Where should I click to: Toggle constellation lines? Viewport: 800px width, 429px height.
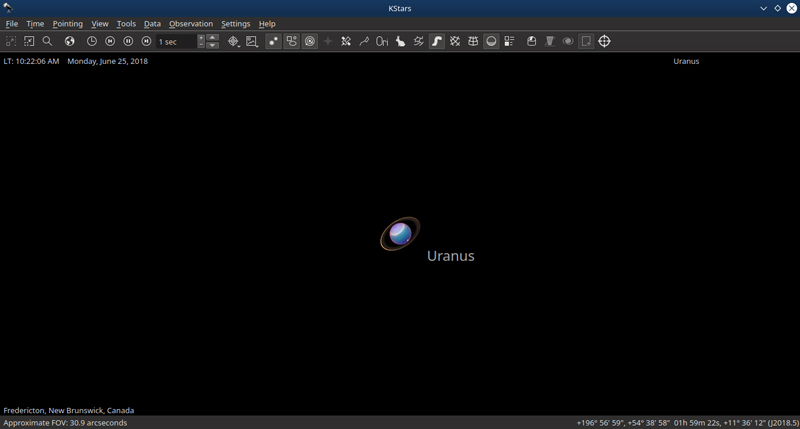[364, 41]
